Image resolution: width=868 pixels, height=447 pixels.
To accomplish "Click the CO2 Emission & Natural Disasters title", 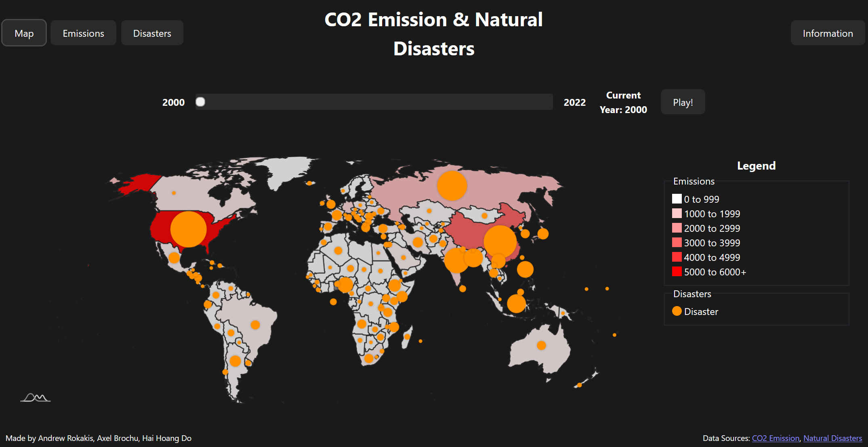I will pos(434,34).
